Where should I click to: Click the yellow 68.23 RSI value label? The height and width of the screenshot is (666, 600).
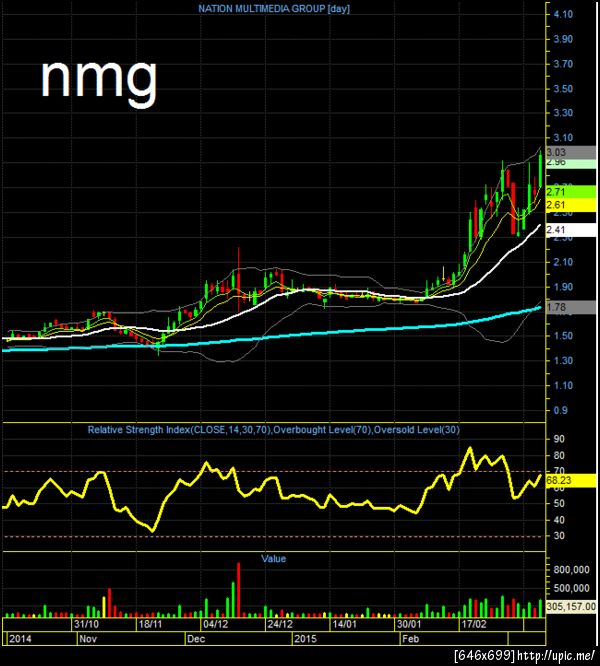click(571, 480)
